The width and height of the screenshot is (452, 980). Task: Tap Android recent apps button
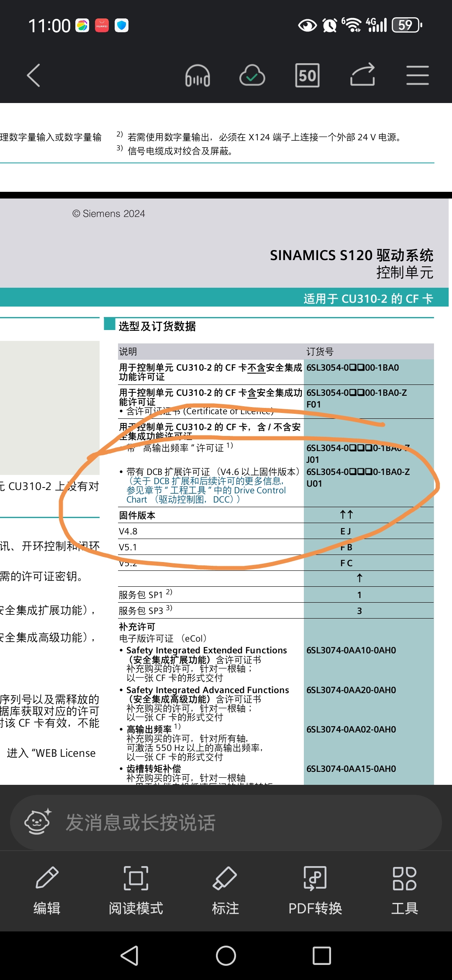(x=322, y=956)
